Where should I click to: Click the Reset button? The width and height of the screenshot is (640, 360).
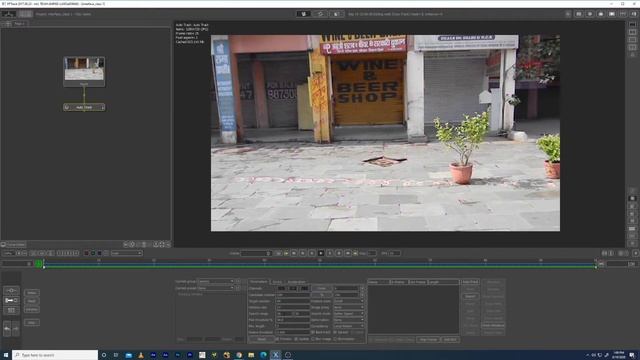pyautogui.click(x=262, y=339)
